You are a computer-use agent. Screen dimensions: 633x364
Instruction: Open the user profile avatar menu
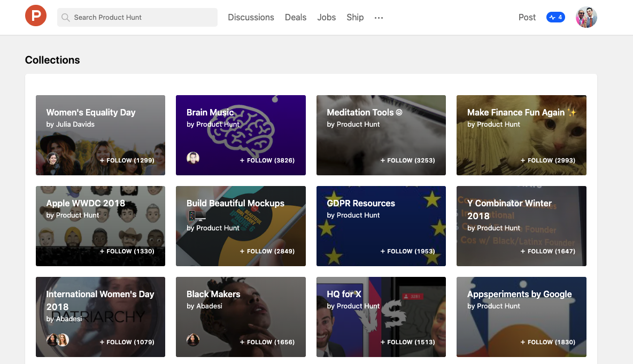tap(586, 17)
